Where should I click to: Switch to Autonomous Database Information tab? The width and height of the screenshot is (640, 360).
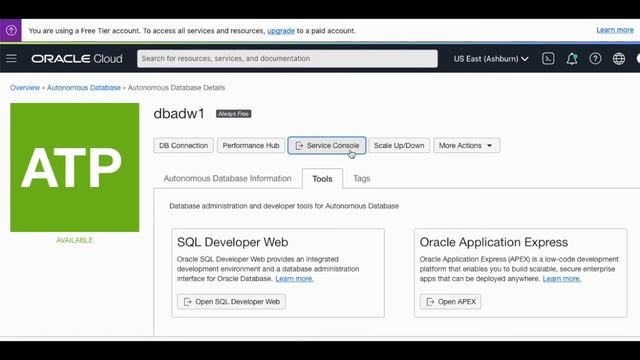(227, 178)
